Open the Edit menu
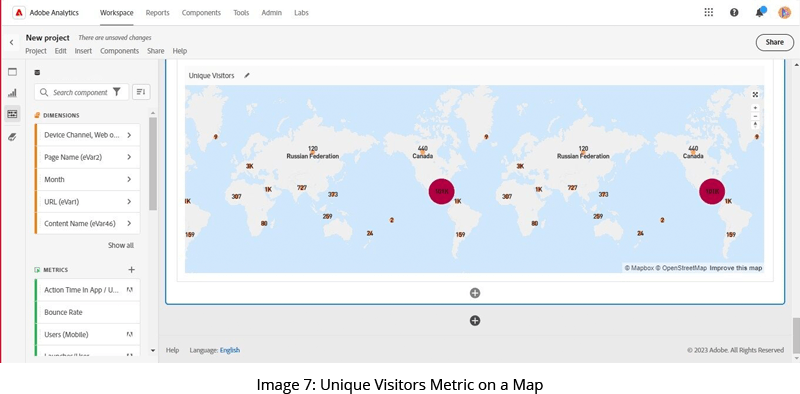The image size is (800, 394). 61,51
